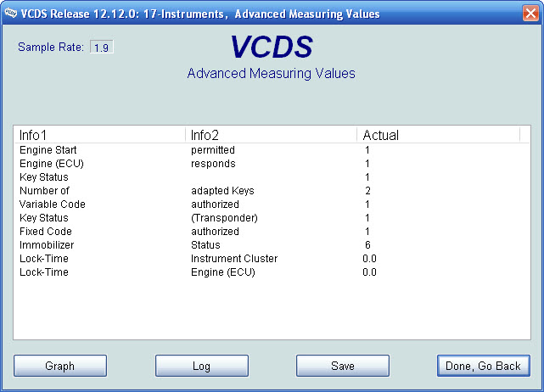Viewport: 544px width, 392px height.
Task: Click Lock-Time value for Instrument Cluster
Action: tap(369, 259)
